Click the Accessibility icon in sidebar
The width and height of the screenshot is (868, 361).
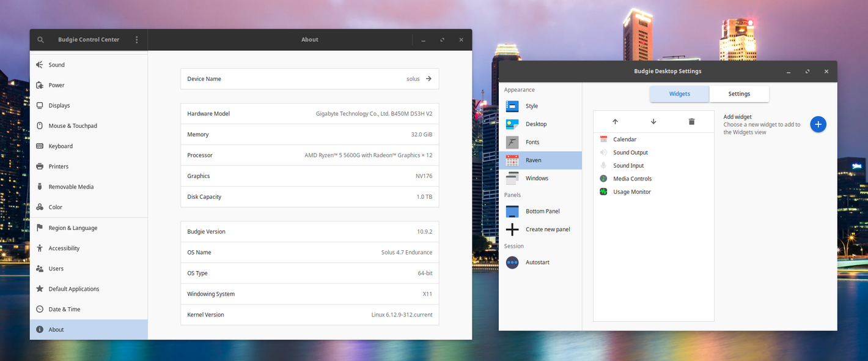pyautogui.click(x=40, y=248)
